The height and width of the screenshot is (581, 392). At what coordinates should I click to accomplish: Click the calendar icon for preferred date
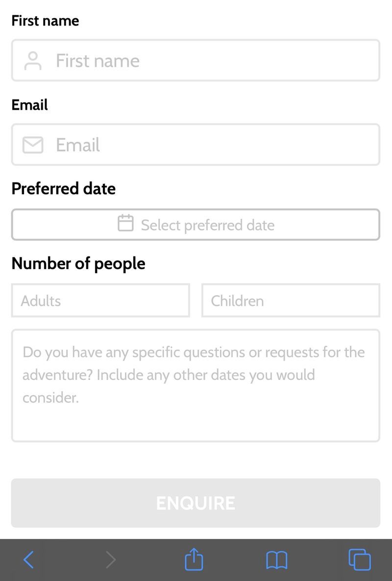pos(125,223)
